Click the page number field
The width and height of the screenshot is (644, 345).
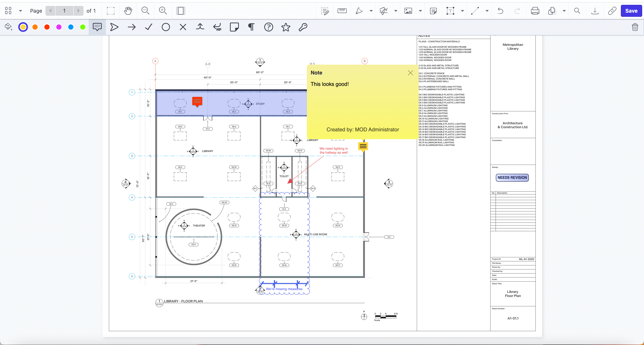(x=64, y=11)
